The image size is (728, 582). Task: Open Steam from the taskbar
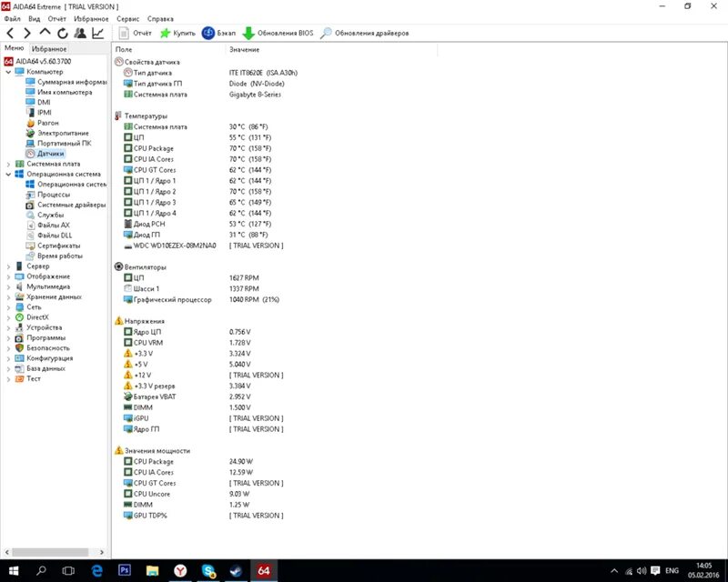point(236,570)
